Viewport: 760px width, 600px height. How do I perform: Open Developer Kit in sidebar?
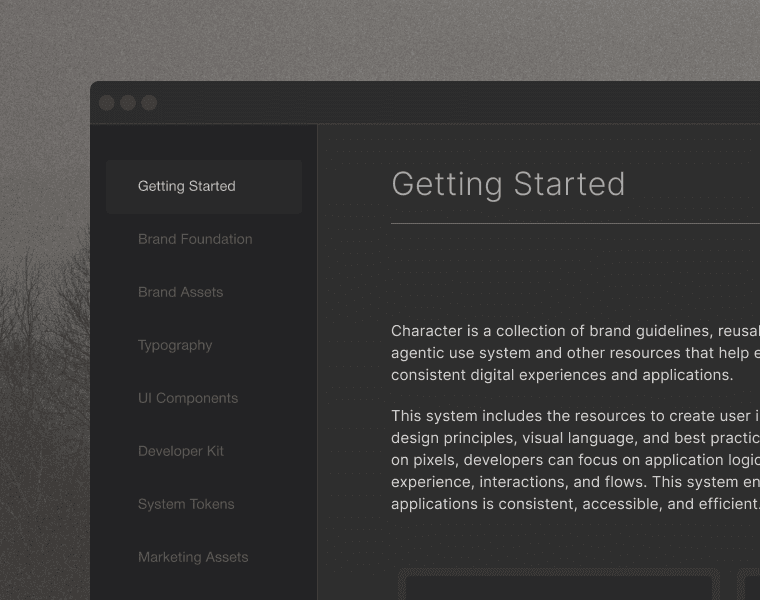(x=181, y=451)
